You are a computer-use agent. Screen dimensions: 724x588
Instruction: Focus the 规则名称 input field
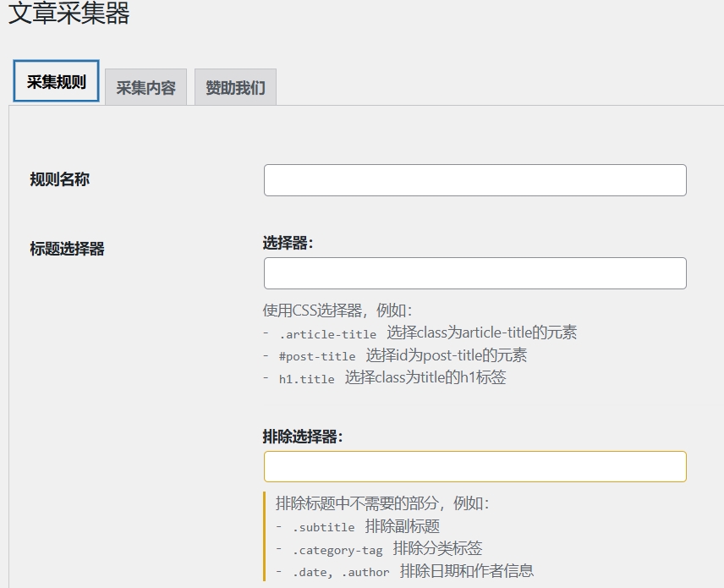click(475, 180)
